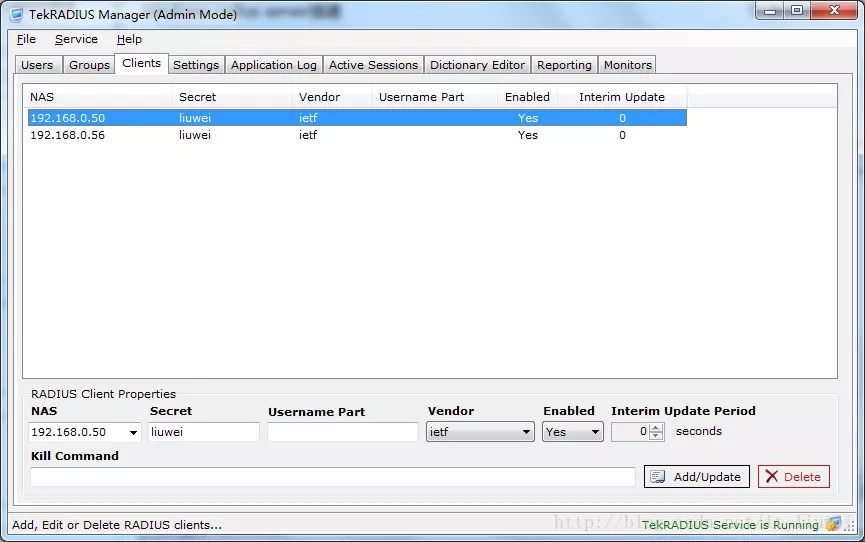Switch to the Reporting tab
Screen dimensions: 865x542
click(x=564, y=65)
